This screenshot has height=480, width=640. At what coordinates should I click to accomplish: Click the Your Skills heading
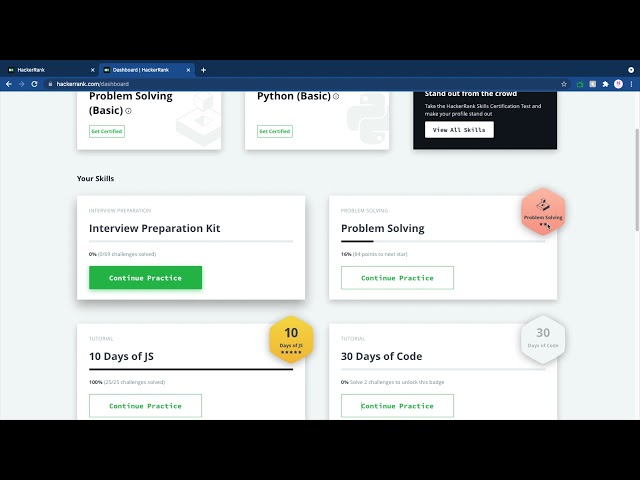point(96,178)
